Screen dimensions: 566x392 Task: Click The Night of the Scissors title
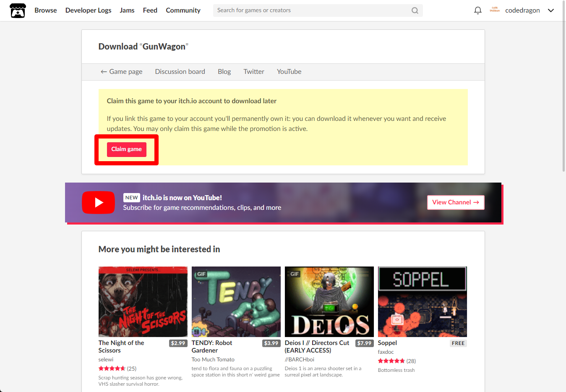pos(121,347)
